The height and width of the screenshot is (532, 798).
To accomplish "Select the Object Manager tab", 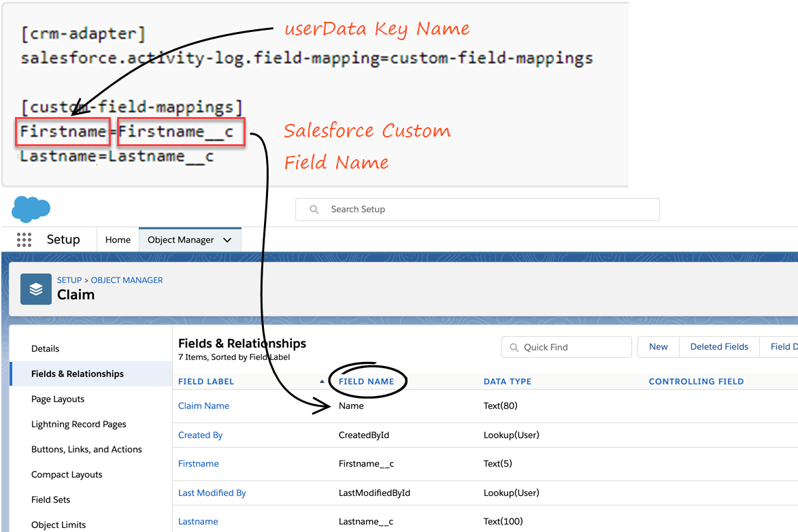I will [181, 240].
